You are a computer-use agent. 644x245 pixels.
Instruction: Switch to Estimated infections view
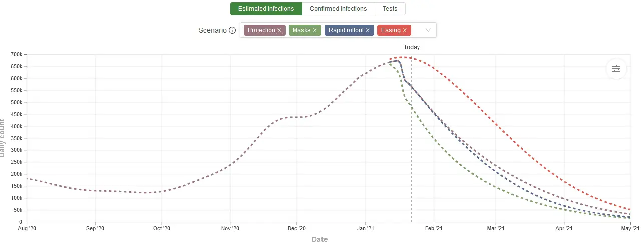click(266, 9)
